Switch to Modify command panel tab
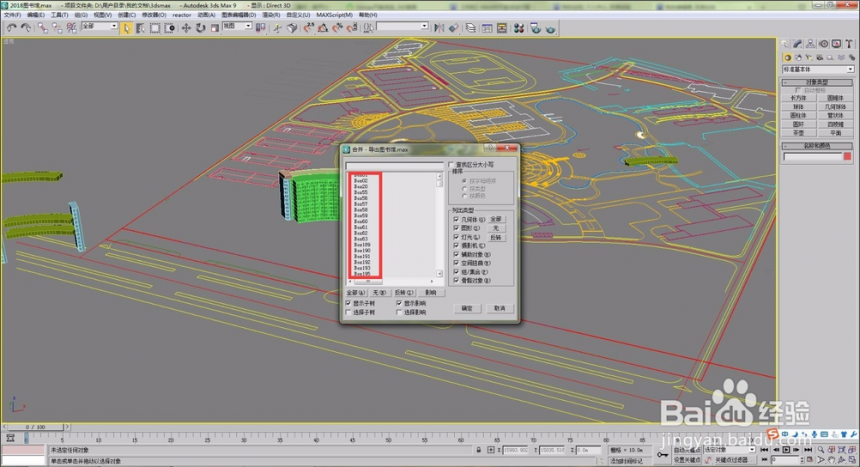The width and height of the screenshot is (860, 467). pos(797,44)
